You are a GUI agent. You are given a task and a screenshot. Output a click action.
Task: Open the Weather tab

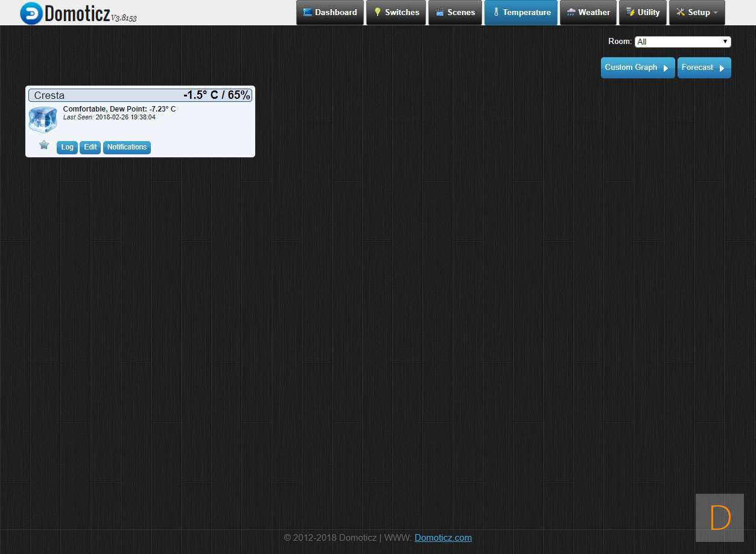(588, 13)
